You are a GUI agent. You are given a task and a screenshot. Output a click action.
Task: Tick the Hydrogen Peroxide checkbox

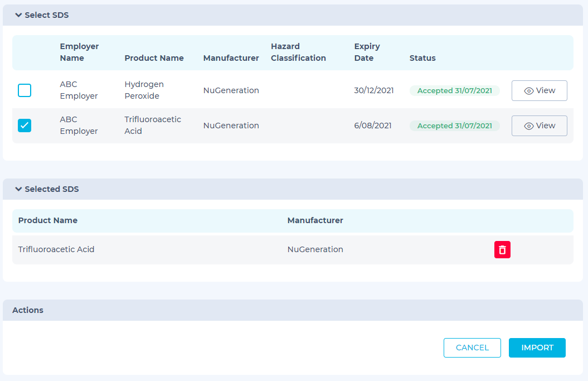pos(25,90)
